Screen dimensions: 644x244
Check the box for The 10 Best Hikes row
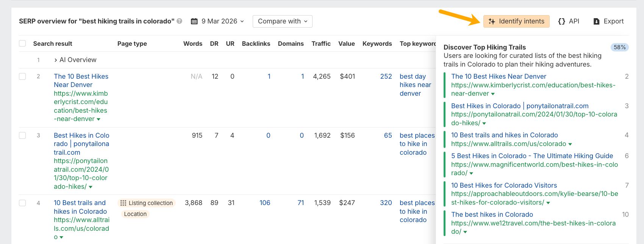pyautogui.click(x=22, y=76)
